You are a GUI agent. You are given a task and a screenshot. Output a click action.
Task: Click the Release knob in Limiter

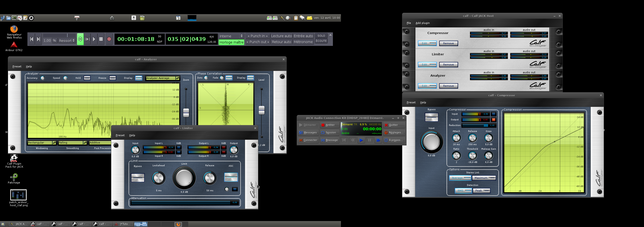pos(210,178)
